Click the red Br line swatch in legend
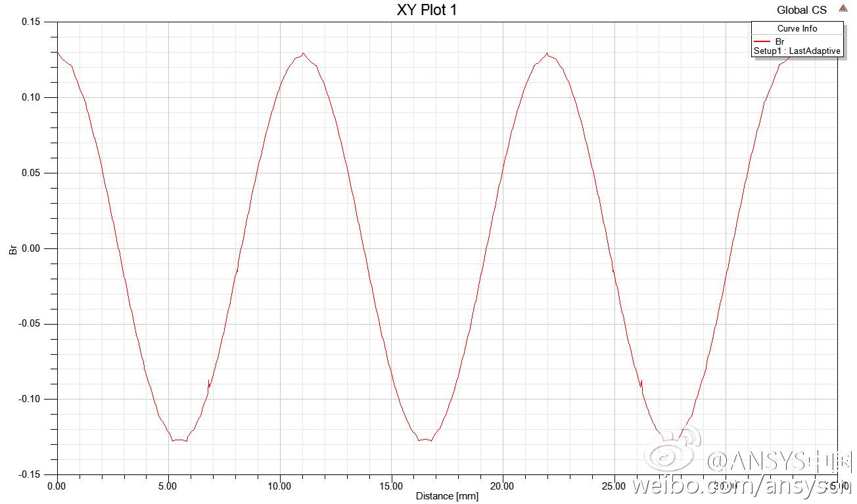The height and width of the screenshot is (504, 857). (762, 41)
